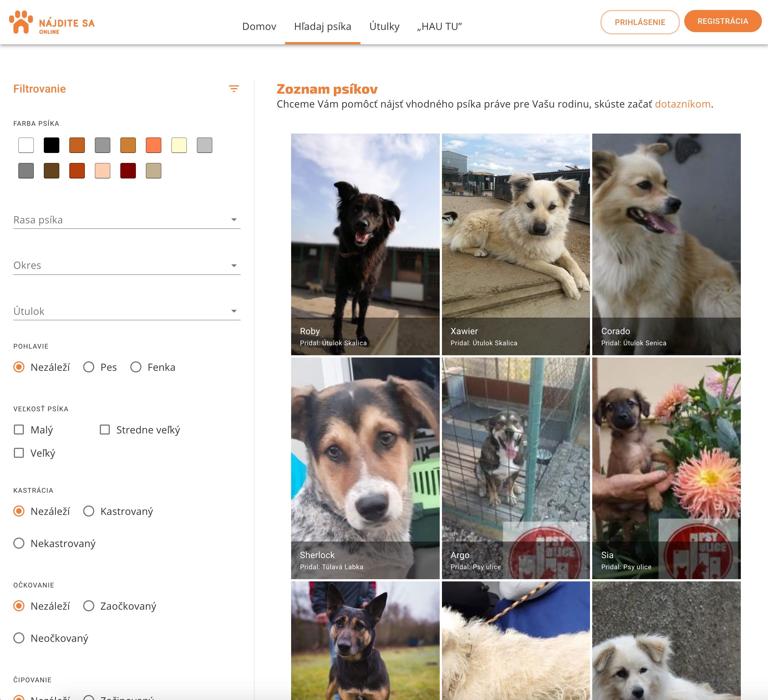This screenshot has height=700, width=768.
Task: Select the peach color swatch
Action: tap(103, 171)
